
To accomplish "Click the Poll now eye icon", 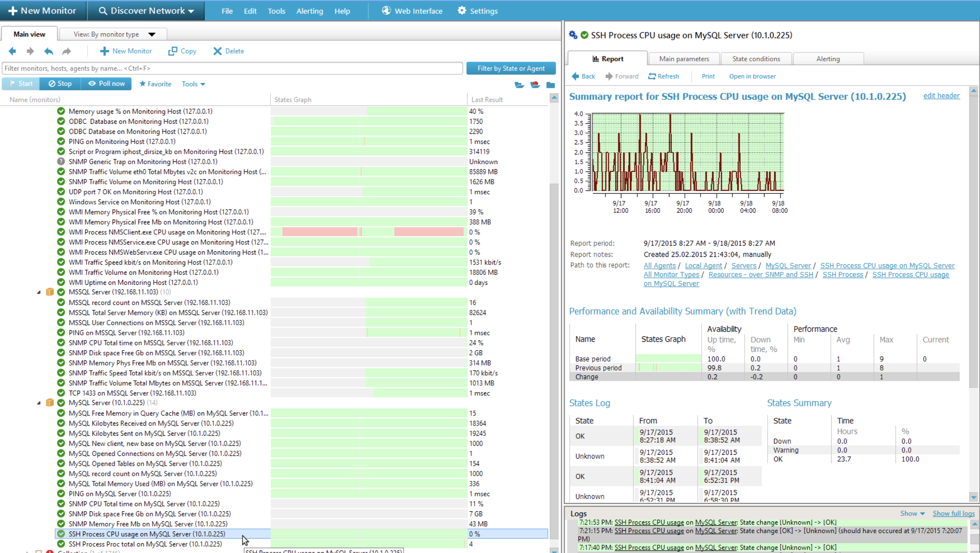I will (92, 84).
